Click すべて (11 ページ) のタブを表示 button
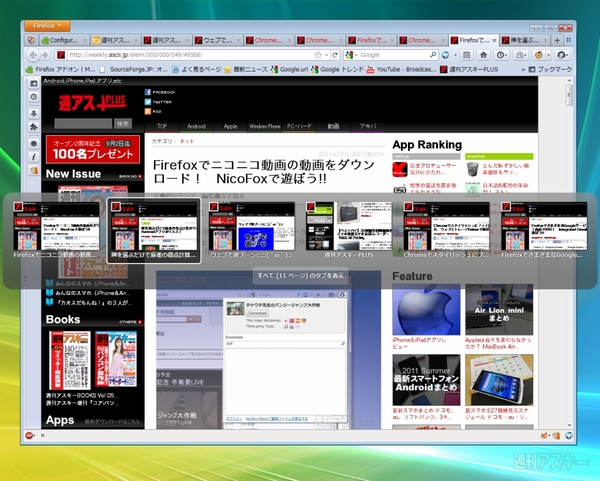Screen dimensions: 600x481 click(300, 276)
